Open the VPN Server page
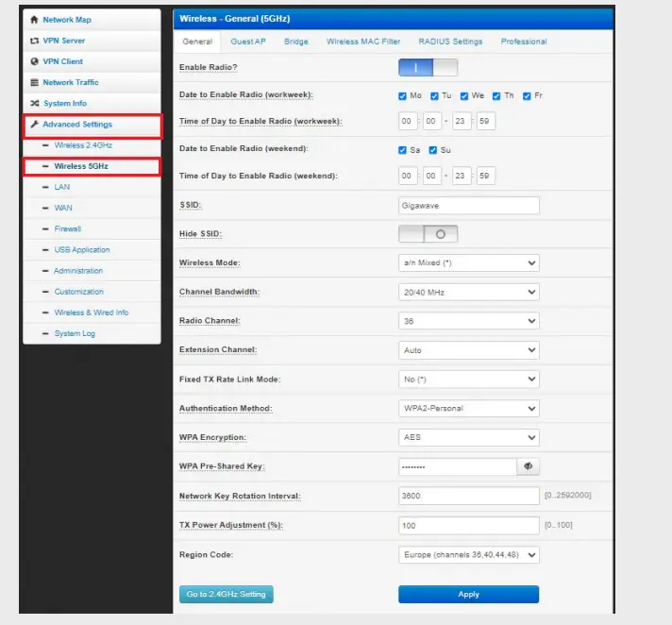 64,41
